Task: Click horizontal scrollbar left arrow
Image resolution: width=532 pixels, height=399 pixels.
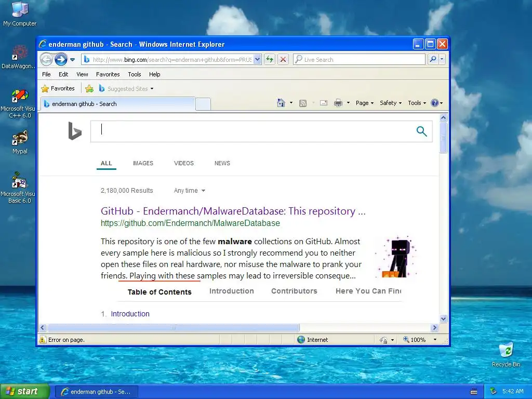Action: click(43, 327)
